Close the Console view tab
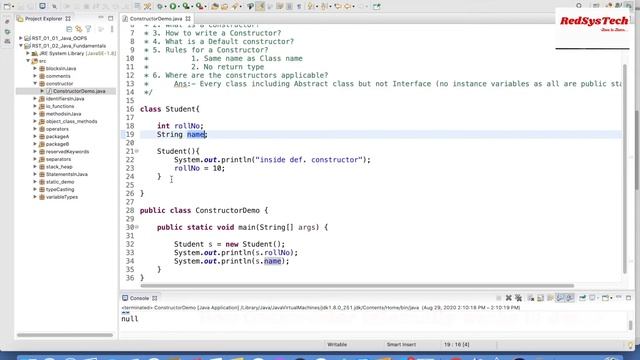 pos(155,298)
